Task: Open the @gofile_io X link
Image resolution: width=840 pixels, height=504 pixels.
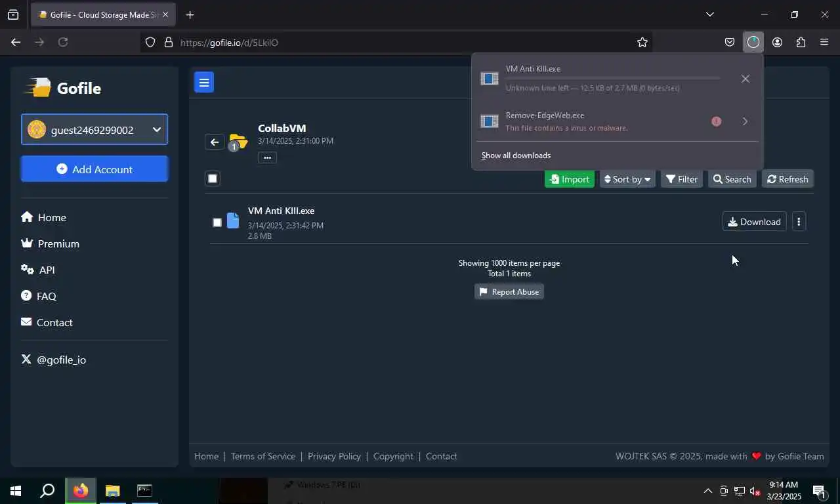Action: coord(54,360)
